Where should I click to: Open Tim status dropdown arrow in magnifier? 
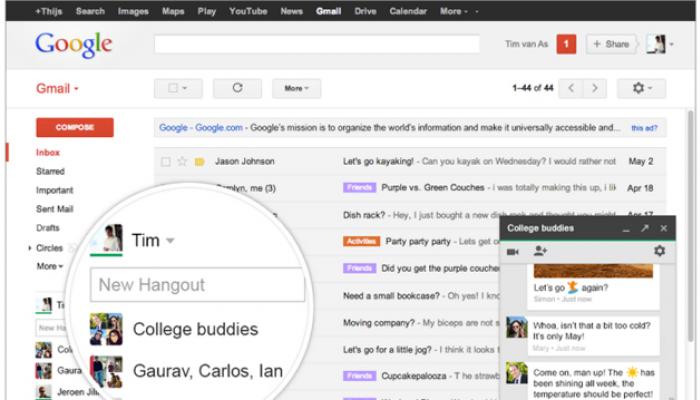170,241
